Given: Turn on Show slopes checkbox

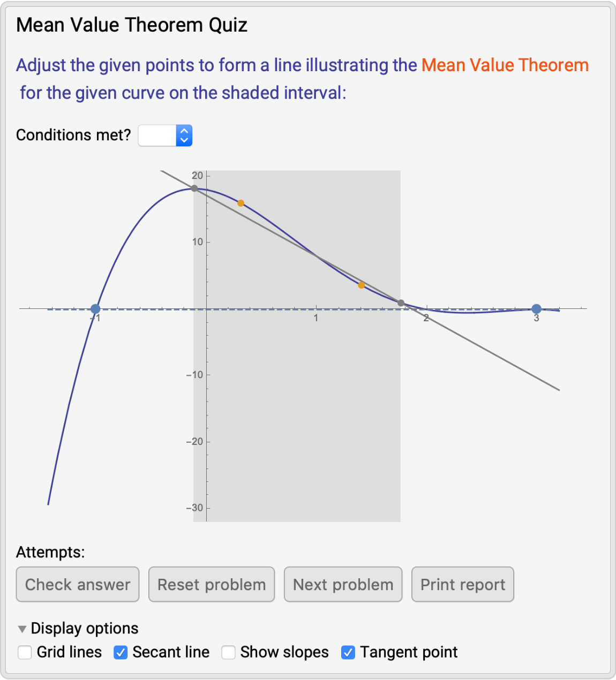Looking at the screenshot, I should (229, 652).
